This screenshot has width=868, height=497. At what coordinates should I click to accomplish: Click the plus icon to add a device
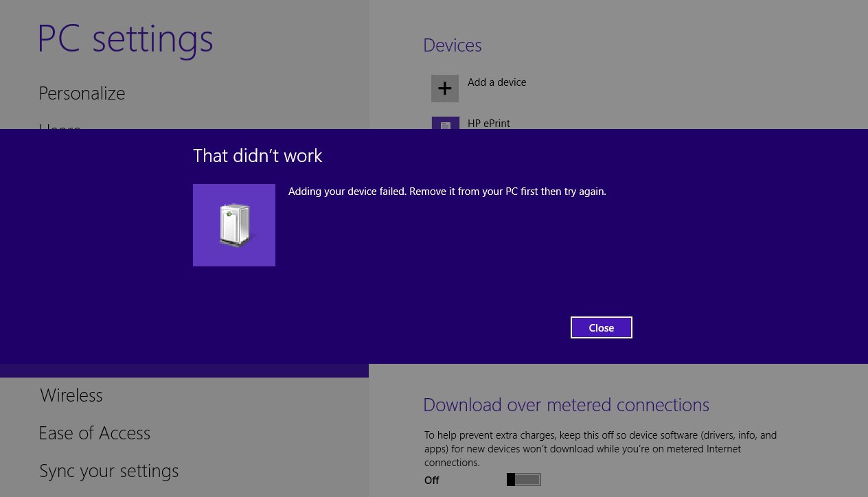445,89
